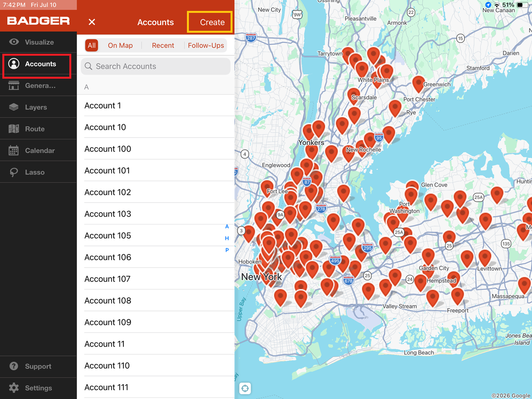Jump to index letter P
This screenshot has height=399, width=532.
[227, 250]
